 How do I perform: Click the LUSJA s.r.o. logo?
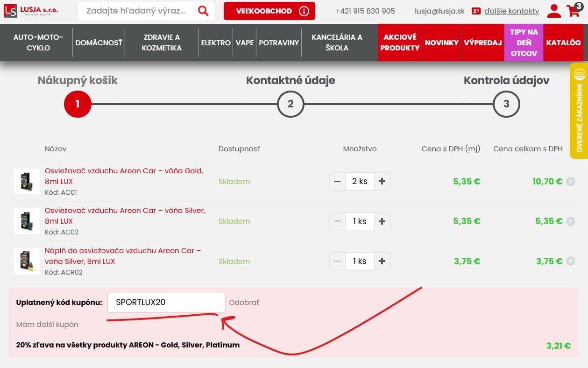(31, 10)
